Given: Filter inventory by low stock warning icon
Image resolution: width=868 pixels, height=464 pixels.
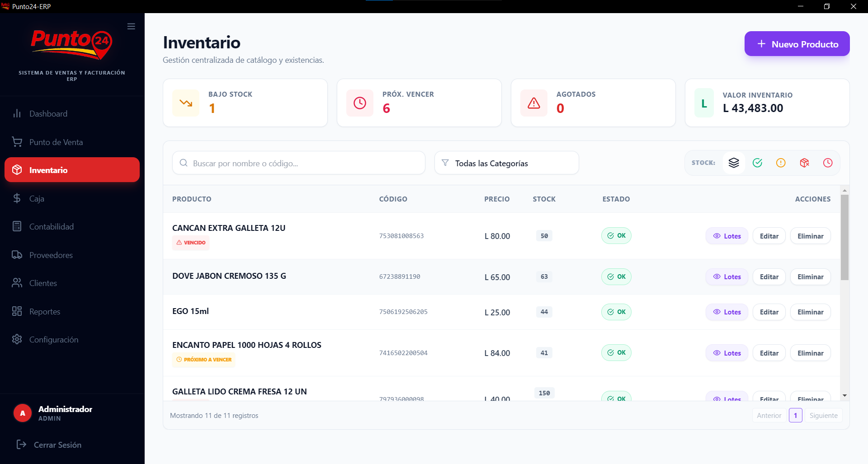Looking at the screenshot, I should pos(781,163).
